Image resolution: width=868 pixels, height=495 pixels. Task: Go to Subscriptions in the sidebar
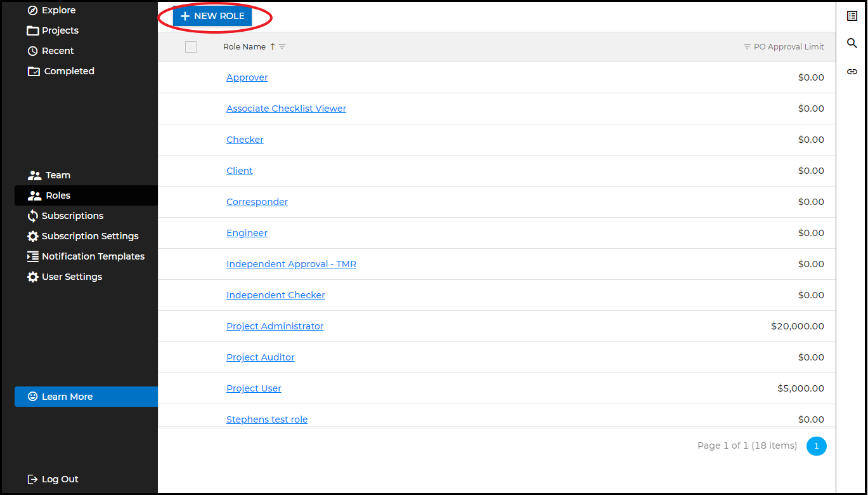[72, 216]
